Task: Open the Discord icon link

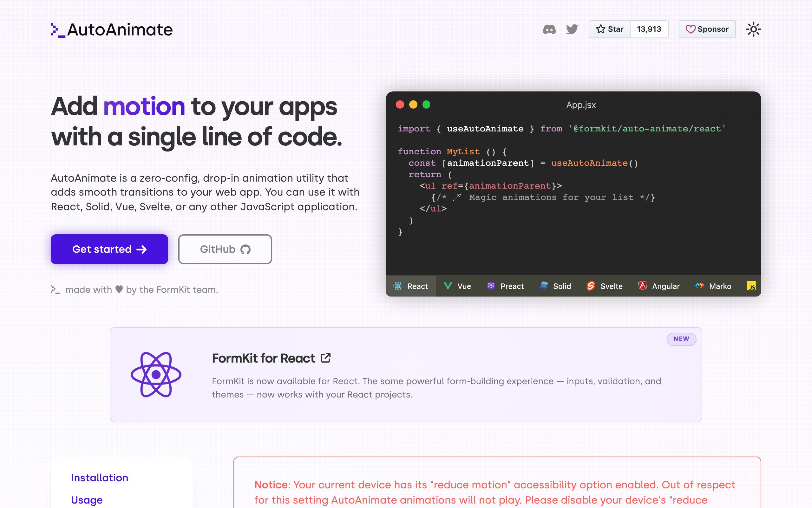Action: click(x=549, y=29)
